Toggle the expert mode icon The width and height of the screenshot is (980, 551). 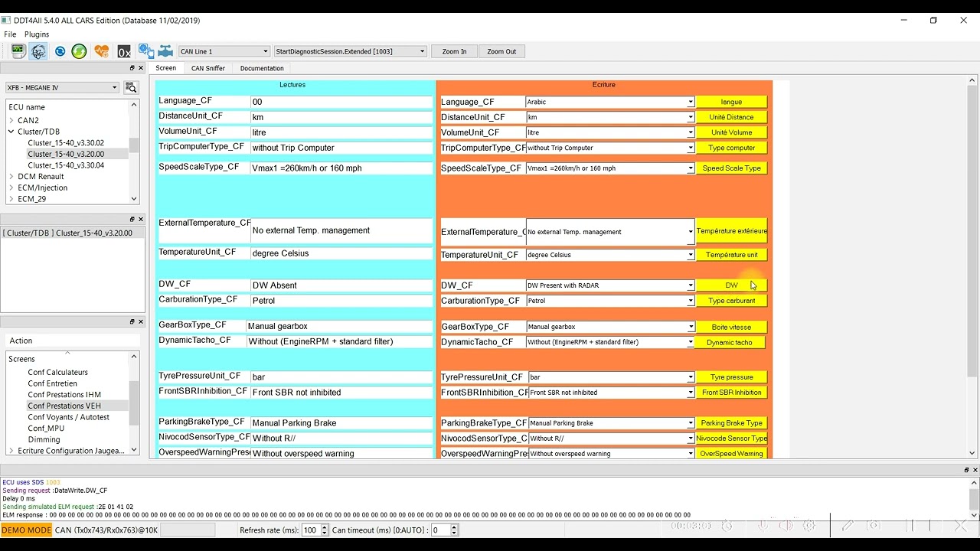[x=38, y=51]
